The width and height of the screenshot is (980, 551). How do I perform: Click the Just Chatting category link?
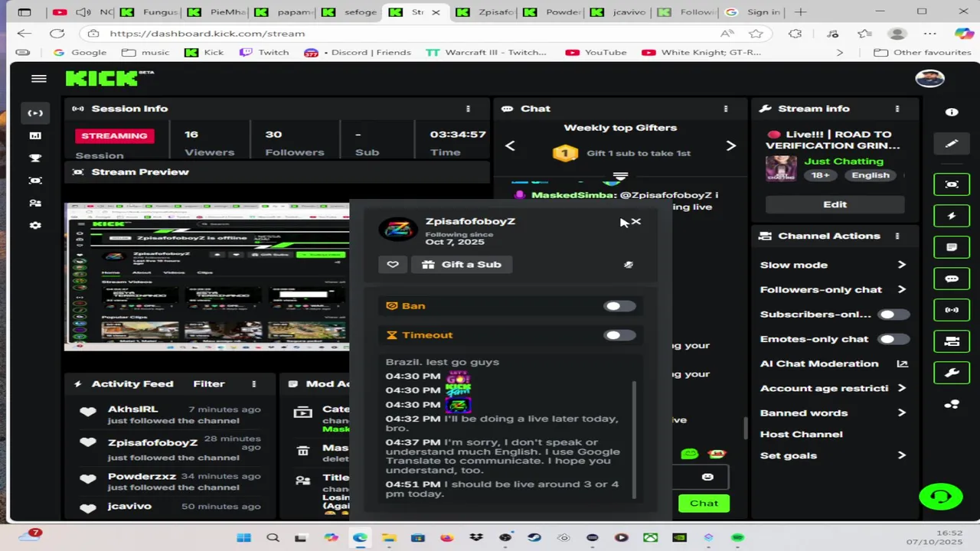[844, 161]
